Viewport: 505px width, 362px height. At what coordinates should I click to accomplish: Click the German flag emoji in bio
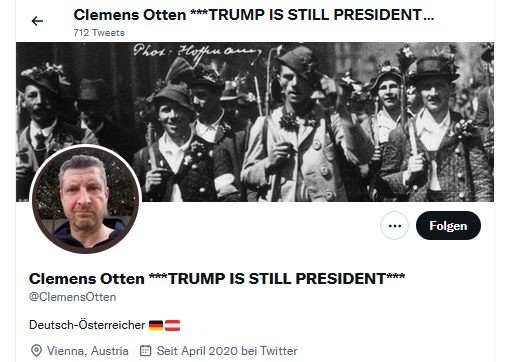(x=156, y=325)
